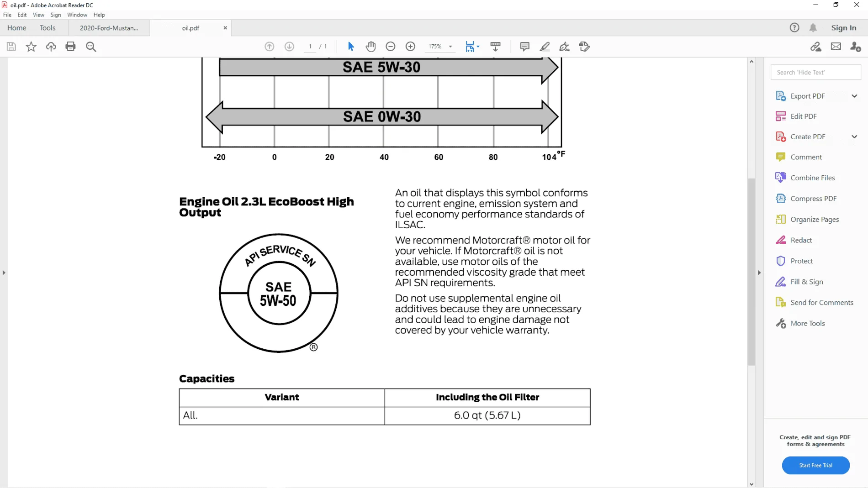Collapse the right tools pane arrow
Image resolution: width=868 pixels, height=488 pixels.
pos(759,273)
